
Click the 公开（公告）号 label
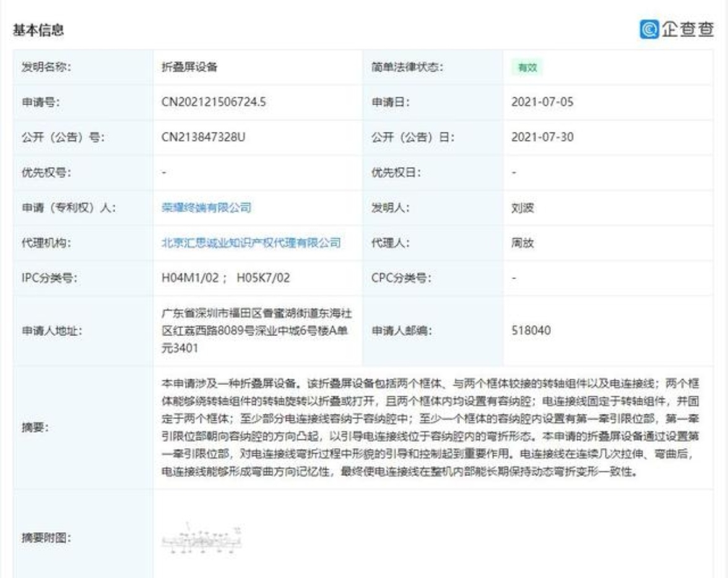[x=63, y=137]
